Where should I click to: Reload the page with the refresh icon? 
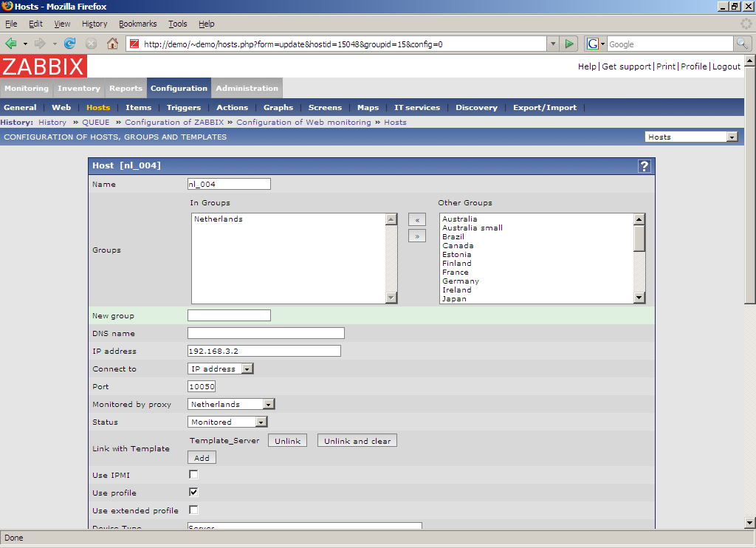click(x=70, y=44)
